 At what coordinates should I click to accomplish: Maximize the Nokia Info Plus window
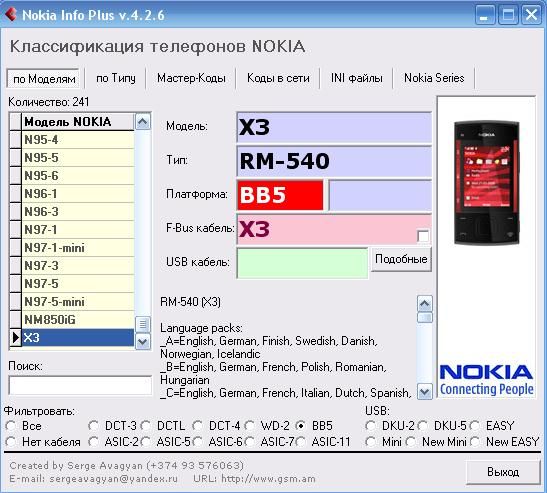pyautogui.click(x=508, y=15)
